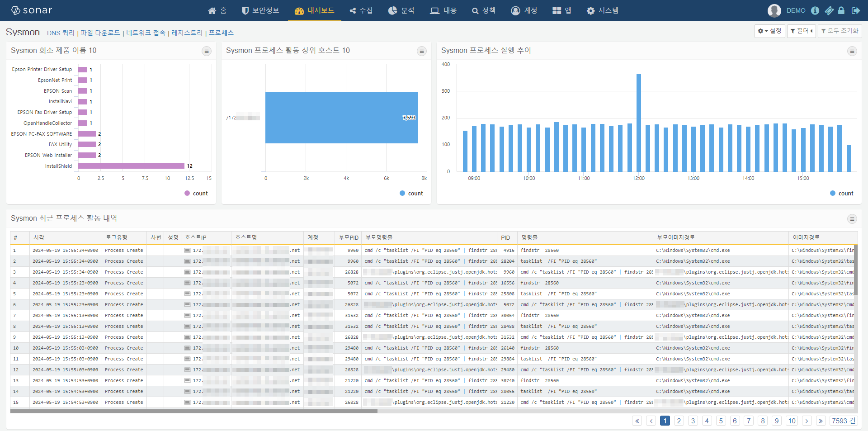The width and height of the screenshot is (868, 431).
Task: Open menu of 프로세스 실행 추이 widget
Action: point(852,51)
